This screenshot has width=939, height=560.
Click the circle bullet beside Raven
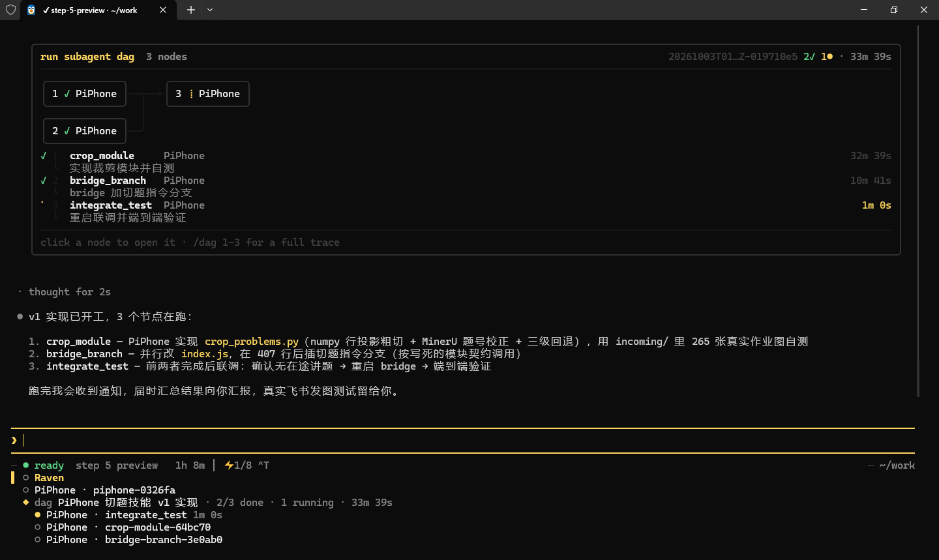(26, 478)
